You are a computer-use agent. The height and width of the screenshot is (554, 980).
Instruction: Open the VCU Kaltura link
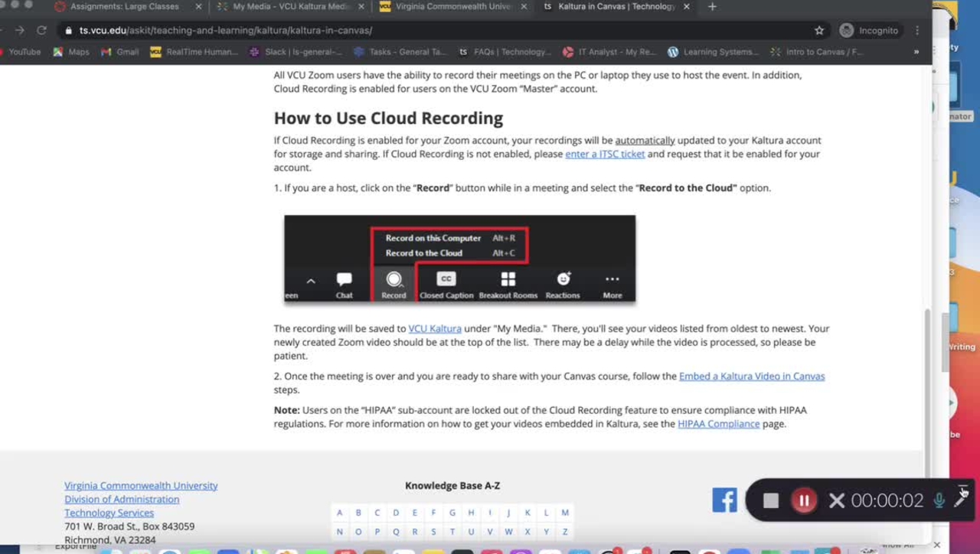435,328
